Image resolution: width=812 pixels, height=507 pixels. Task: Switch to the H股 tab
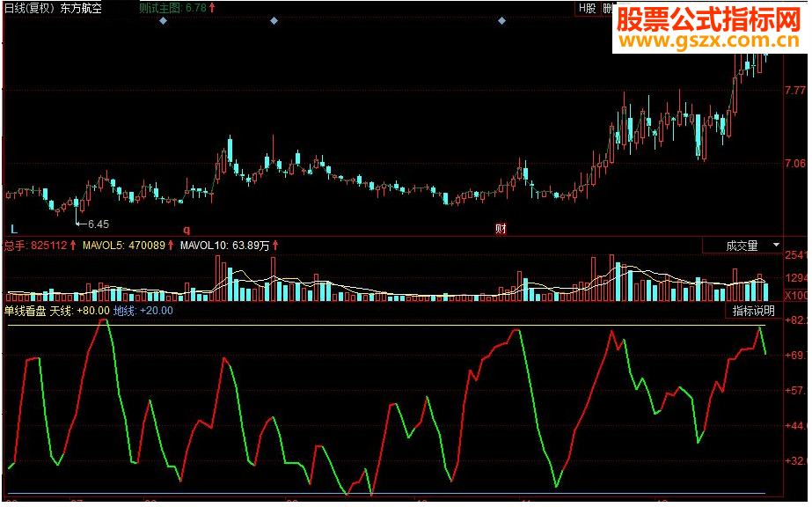coord(586,6)
